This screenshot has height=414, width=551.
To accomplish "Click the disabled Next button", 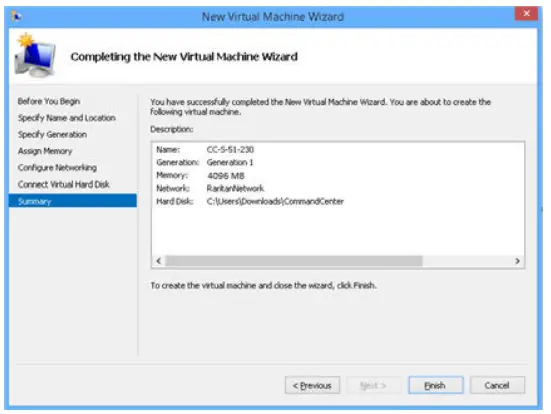I will coord(374,386).
